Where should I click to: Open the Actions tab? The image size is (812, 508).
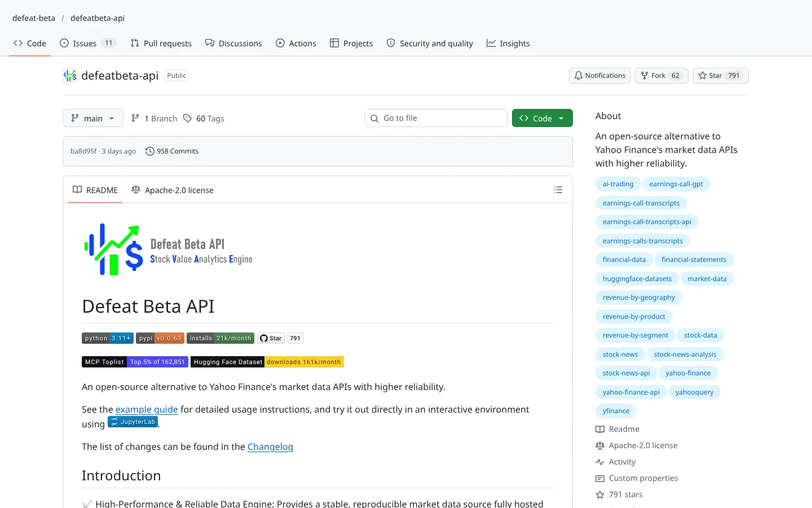296,43
